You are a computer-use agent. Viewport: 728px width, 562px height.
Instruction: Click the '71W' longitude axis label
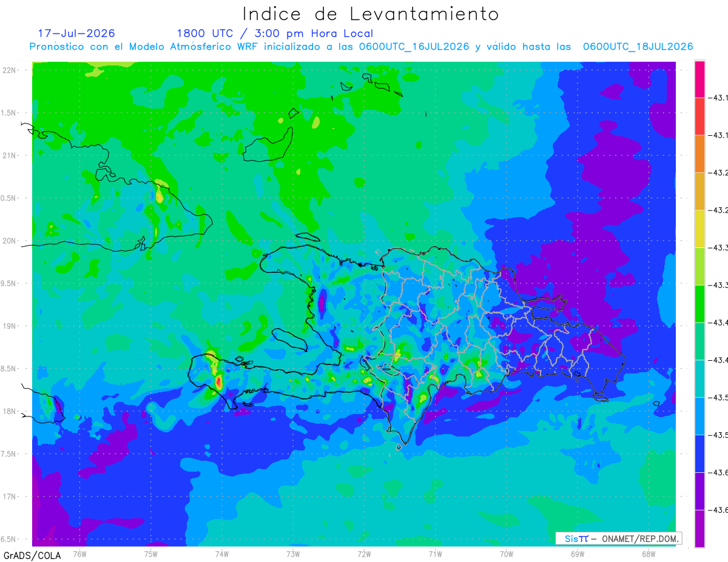pyautogui.click(x=435, y=554)
